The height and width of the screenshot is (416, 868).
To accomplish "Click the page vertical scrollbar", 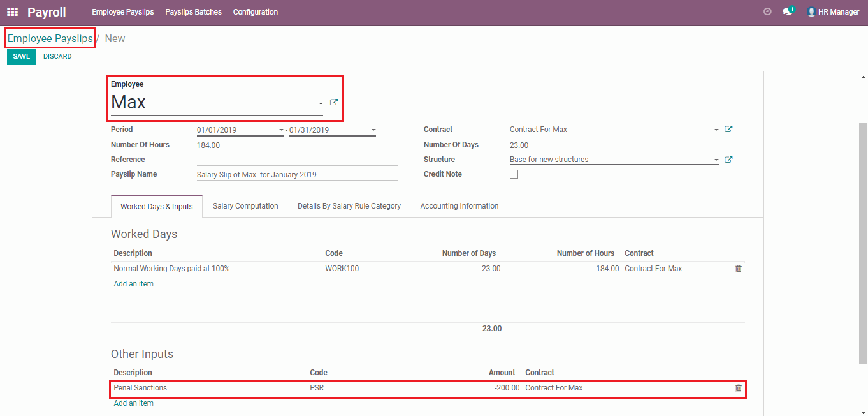I will pos(863,242).
